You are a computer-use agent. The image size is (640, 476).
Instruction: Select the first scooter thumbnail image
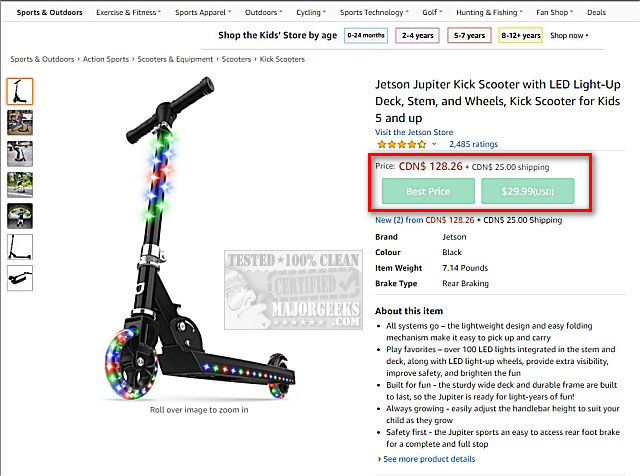(x=20, y=91)
